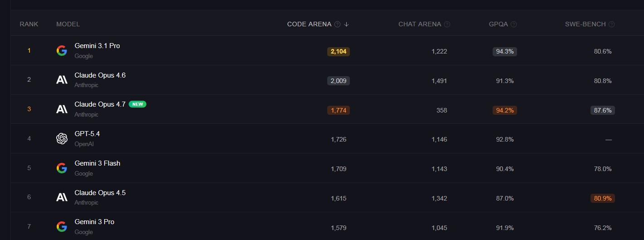Open the Chat Arena help info icon
This screenshot has width=644, height=240.
[447, 24]
